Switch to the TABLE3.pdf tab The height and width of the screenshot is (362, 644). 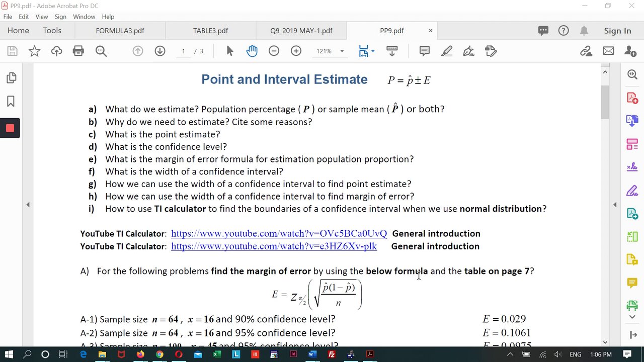[210, 31]
